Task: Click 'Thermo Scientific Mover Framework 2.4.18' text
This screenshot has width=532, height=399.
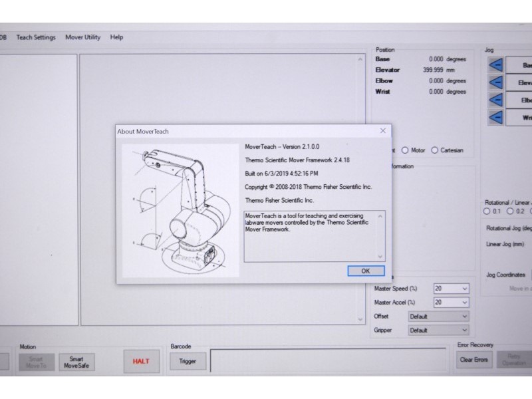Action: 297,160
